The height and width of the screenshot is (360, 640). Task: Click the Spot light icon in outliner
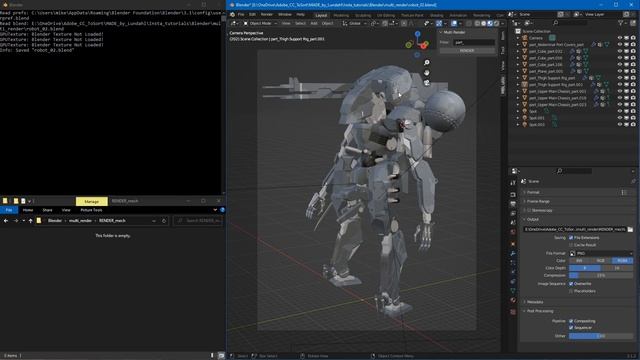(524, 111)
